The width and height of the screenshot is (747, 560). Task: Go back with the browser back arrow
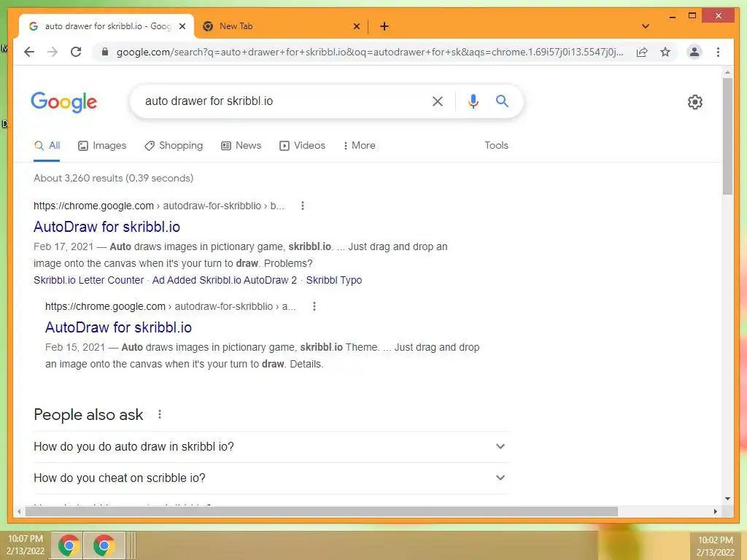click(29, 52)
